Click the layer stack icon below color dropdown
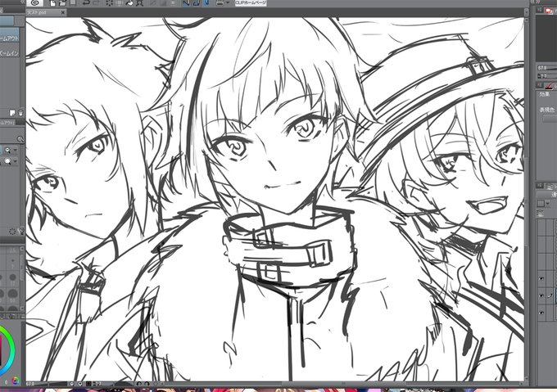This screenshot has height=392, width=557. pos(541,214)
